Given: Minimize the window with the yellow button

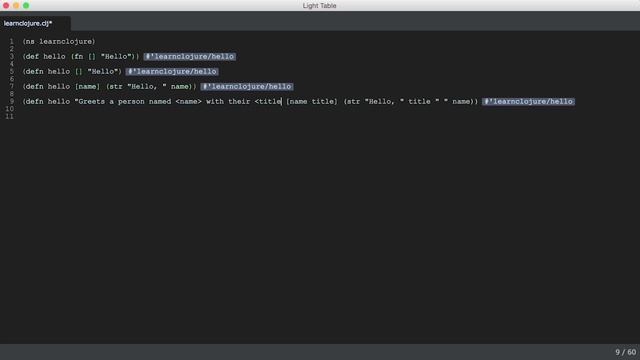Looking at the screenshot, I should tap(16, 5).
